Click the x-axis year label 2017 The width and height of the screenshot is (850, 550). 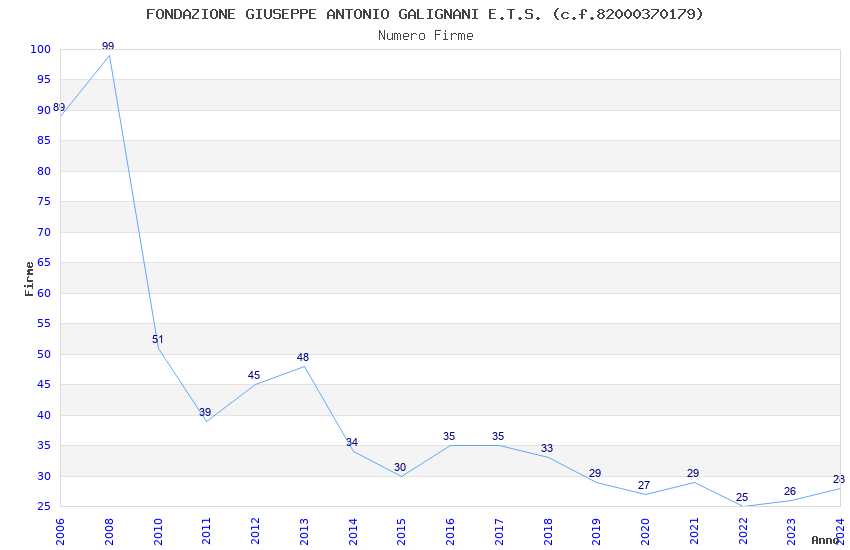coord(499,532)
